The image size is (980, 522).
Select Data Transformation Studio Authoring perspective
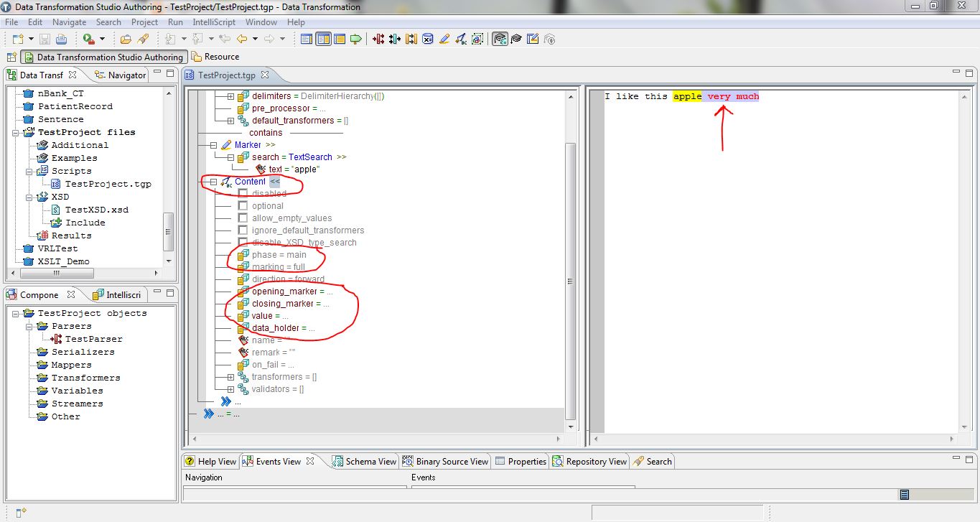point(103,57)
